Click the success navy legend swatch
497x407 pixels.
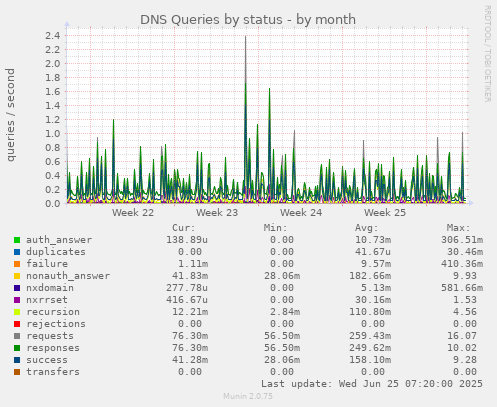click(17, 360)
